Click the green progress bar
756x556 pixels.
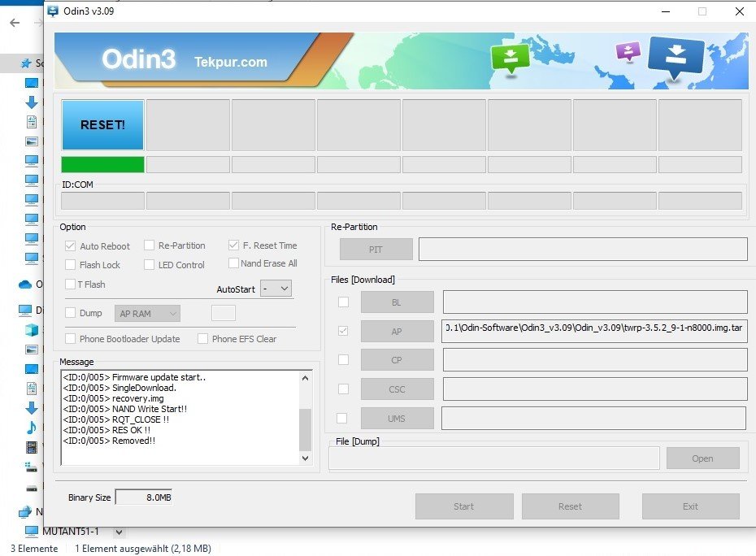pos(102,164)
